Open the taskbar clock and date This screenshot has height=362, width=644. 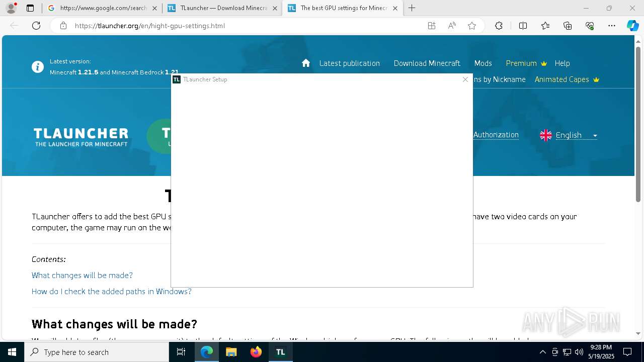tap(601, 352)
